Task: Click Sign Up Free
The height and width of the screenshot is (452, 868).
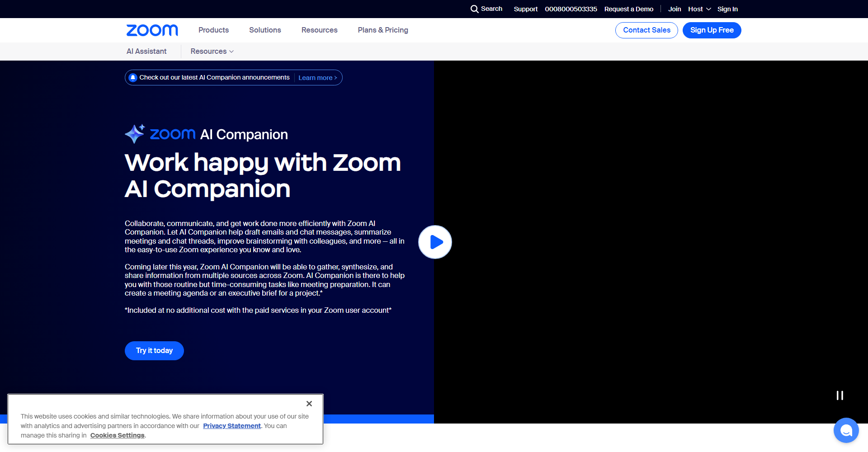Action: tap(712, 30)
